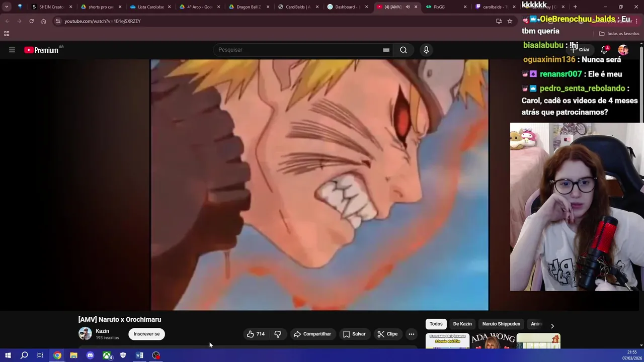Go back with browser back arrow

(x=7, y=21)
